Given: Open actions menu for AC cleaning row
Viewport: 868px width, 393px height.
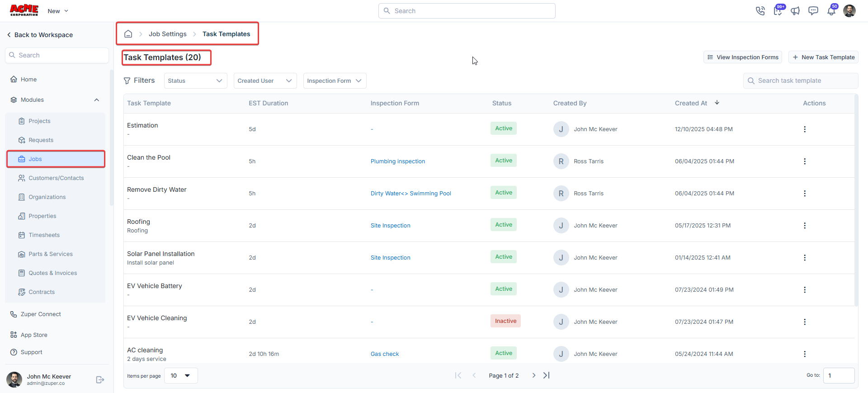Looking at the screenshot, I should pyautogui.click(x=805, y=354).
